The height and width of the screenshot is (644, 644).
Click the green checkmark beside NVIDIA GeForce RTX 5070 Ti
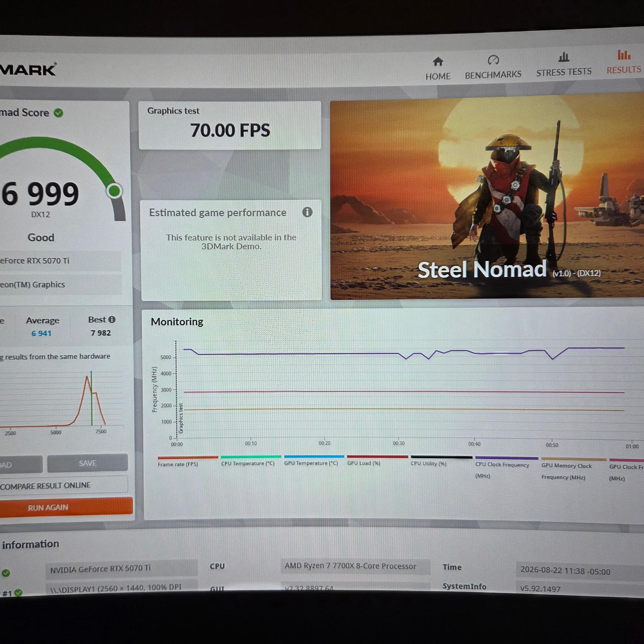6,573
